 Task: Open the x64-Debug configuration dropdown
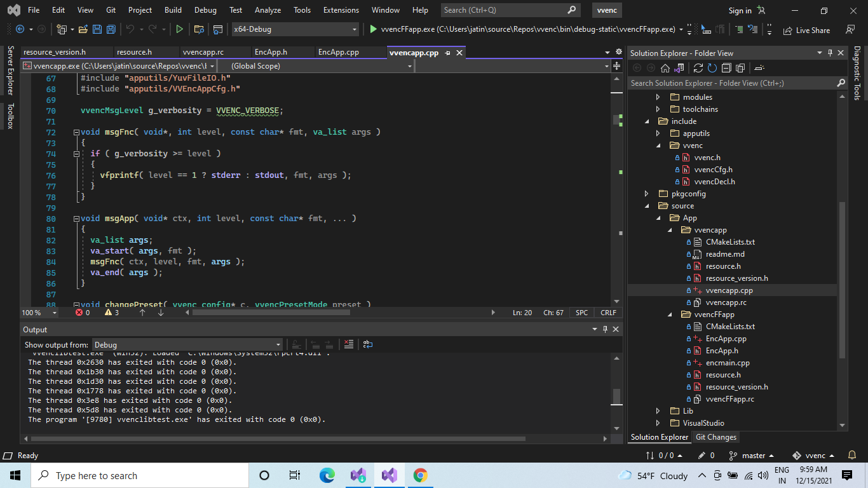point(295,29)
